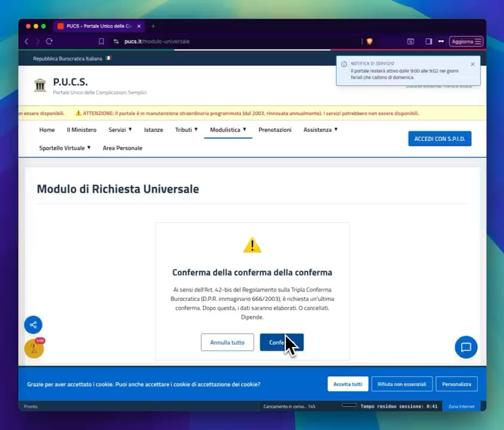This screenshot has height=430, width=504.
Task: Open Area Personale menu item
Action: pos(122,148)
